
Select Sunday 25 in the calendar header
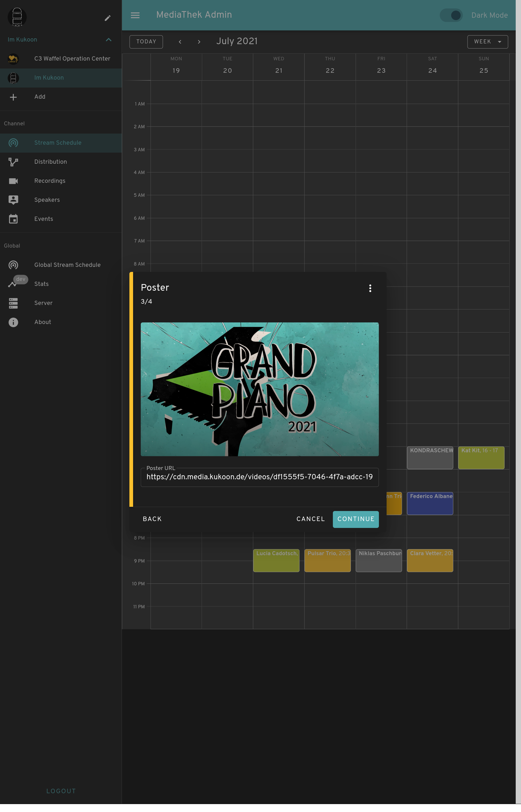tap(484, 71)
